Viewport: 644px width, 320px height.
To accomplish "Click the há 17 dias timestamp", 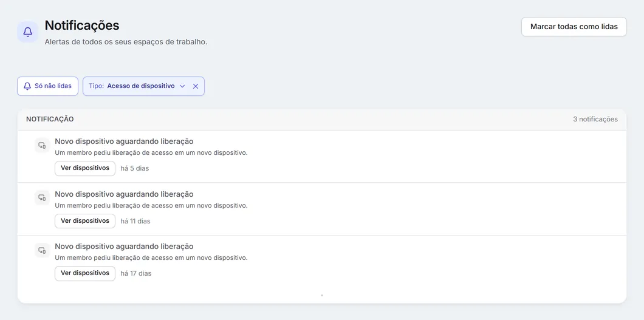I will pyautogui.click(x=136, y=274).
